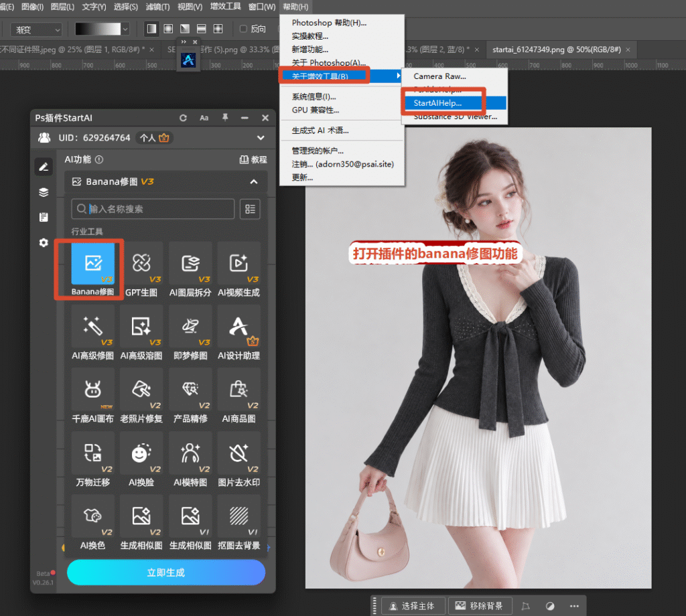Select the linear gradient style button
The width and height of the screenshot is (686, 616).
[x=151, y=29]
